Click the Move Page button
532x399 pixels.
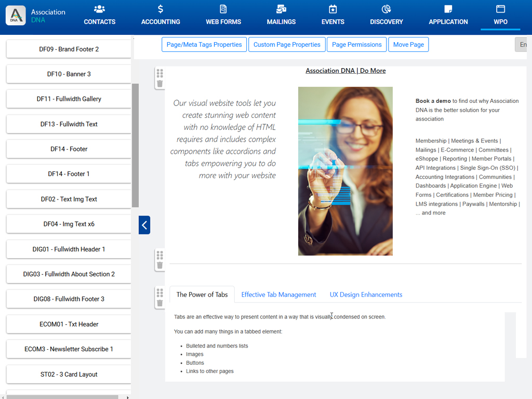408,45
